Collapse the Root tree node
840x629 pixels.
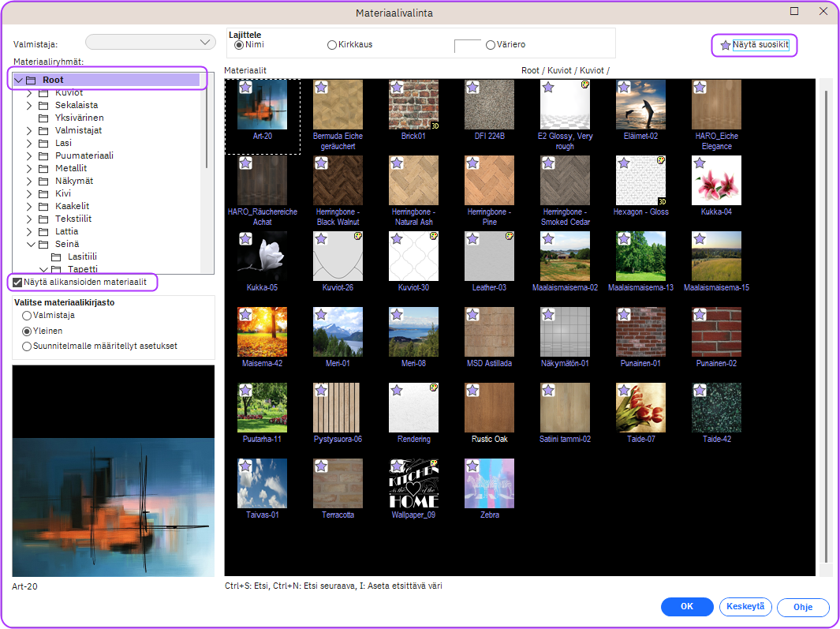pos(18,80)
